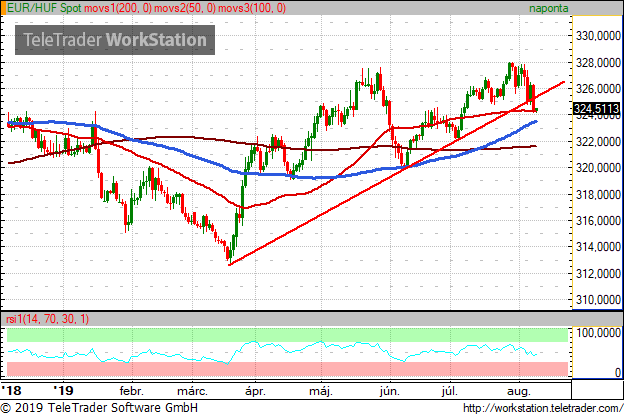Click the 326,0000 price axis label
624x417 pixels.
[598, 89]
